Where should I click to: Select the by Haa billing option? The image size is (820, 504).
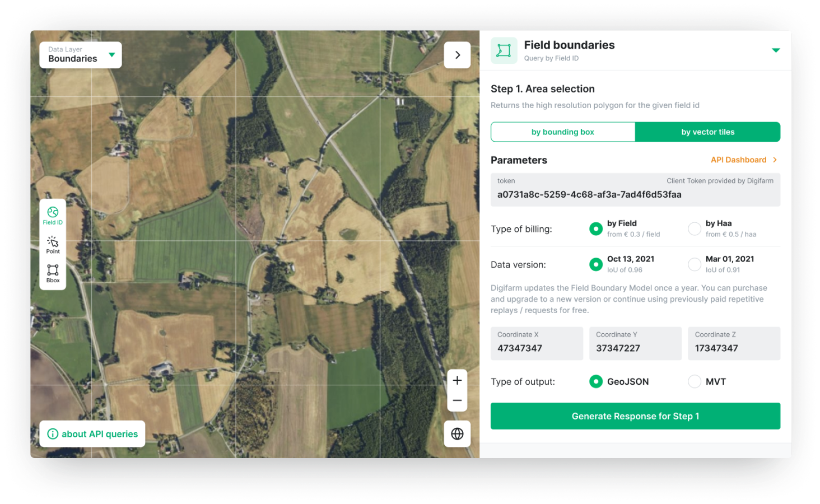click(x=694, y=228)
